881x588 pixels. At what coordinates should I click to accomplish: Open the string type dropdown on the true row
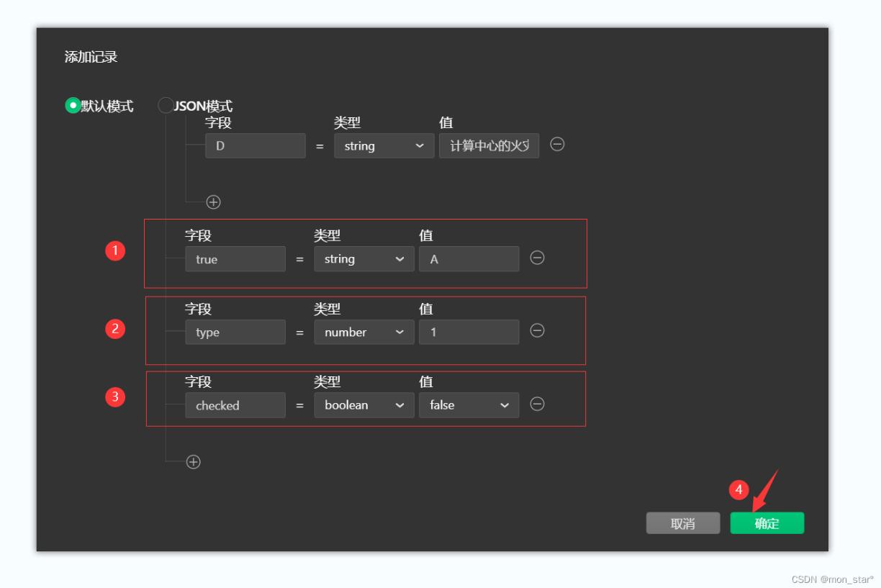point(364,258)
